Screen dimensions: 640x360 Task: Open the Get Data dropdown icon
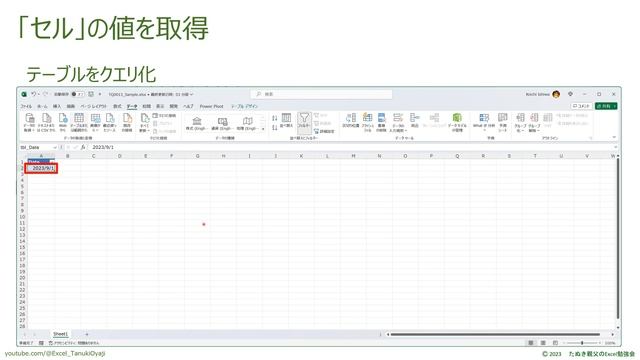29,122
